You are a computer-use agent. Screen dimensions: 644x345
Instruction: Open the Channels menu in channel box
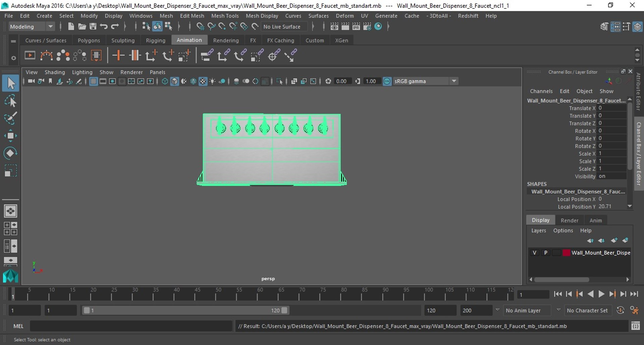tap(541, 91)
